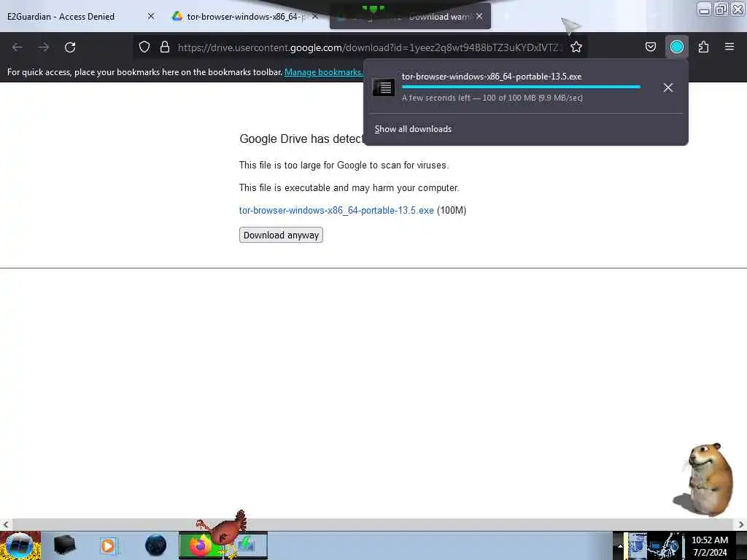Show hidden system tray icons arrow
The image size is (747, 560).
click(620, 546)
